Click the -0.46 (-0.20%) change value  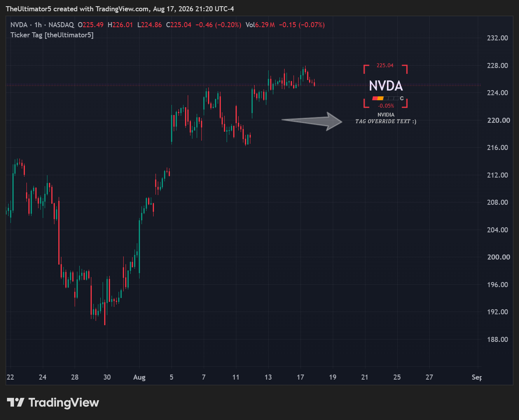click(x=218, y=25)
